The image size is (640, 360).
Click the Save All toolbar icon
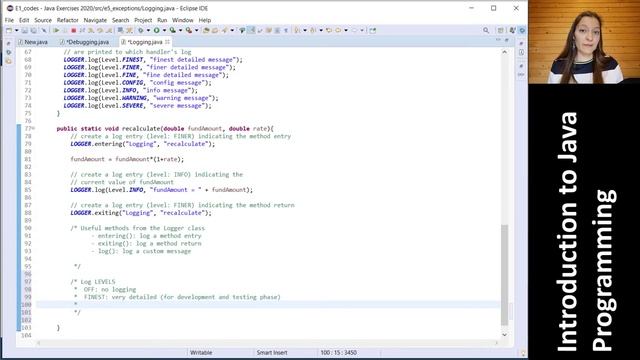tap(33, 30)
